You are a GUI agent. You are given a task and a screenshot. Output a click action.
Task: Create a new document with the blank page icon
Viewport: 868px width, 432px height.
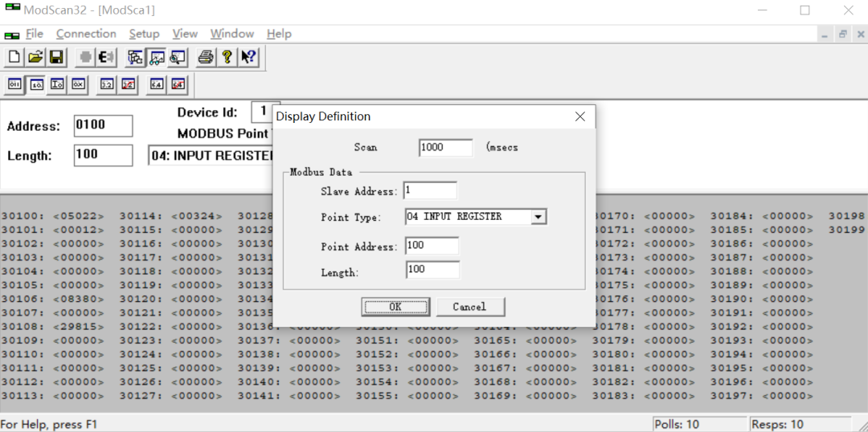(x=14, y=57)
